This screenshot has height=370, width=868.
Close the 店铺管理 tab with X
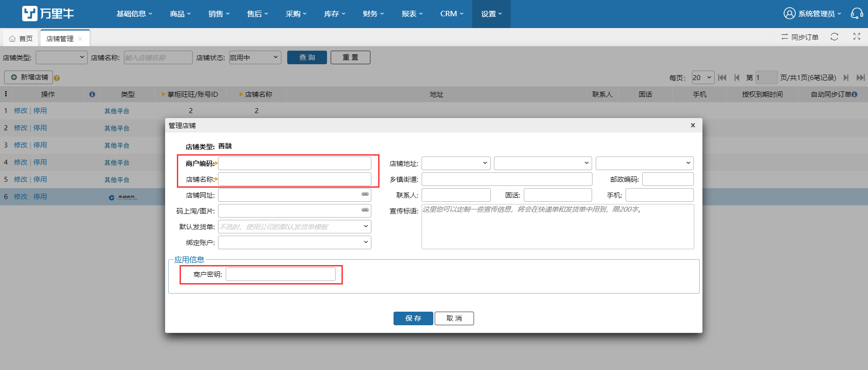[x=80, y=38]
